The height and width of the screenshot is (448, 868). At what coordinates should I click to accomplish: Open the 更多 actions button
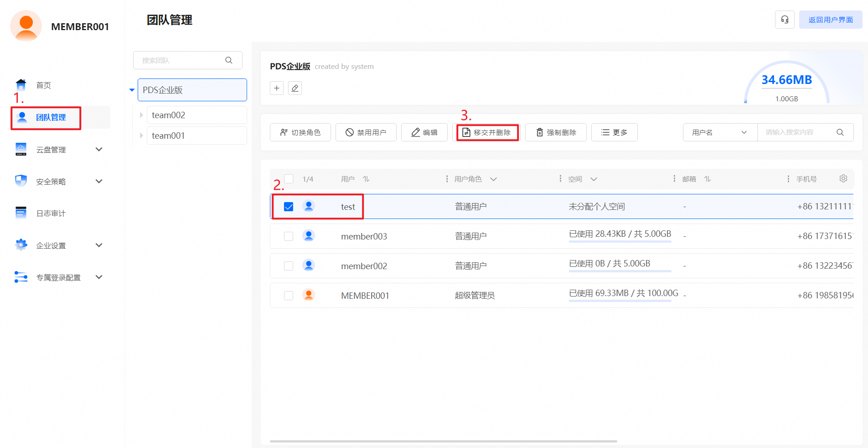point(615,132)
